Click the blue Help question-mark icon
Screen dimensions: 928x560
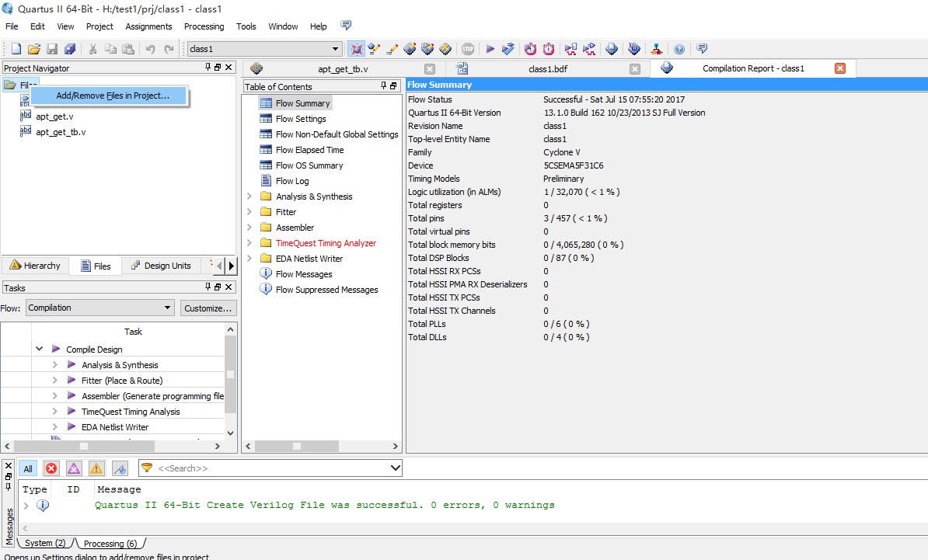(x=679, y=49)
